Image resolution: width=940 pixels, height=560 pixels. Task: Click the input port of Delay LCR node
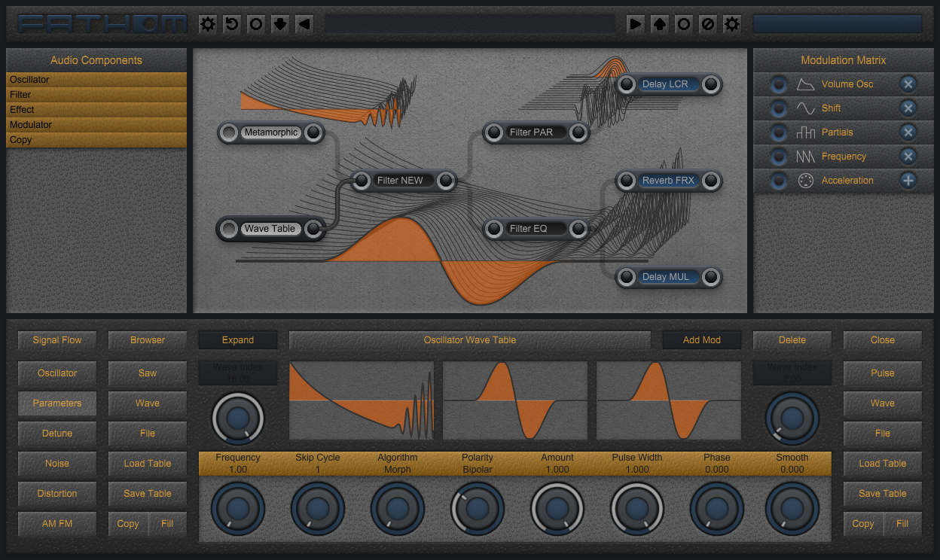627,84
